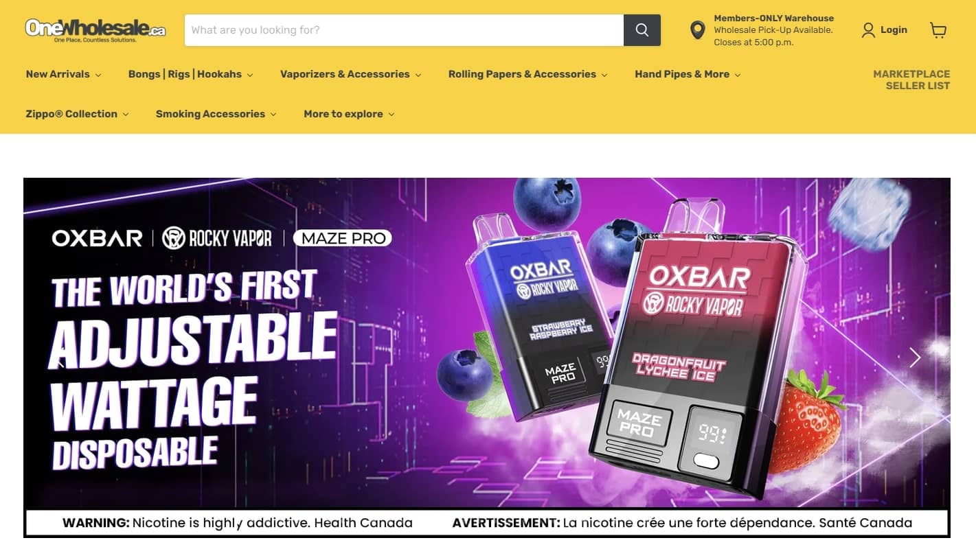Expand More to explore menu
The height and width of the screenshot is (560, 976).
350,114
